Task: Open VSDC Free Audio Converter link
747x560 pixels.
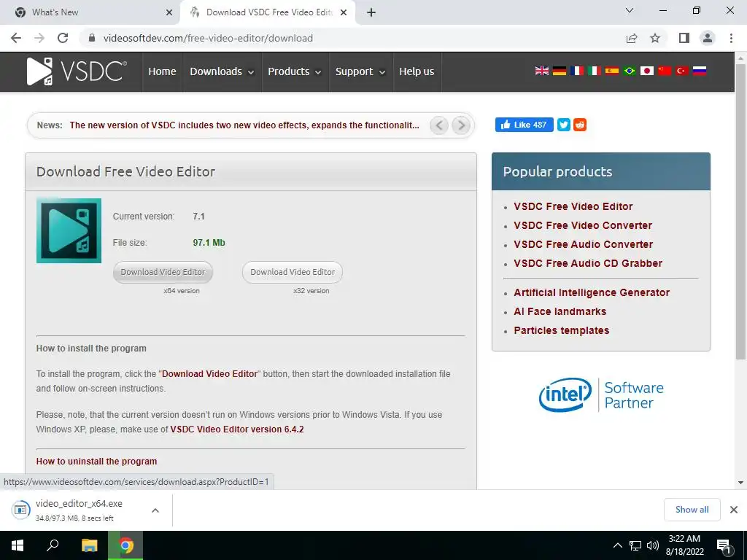Action: click(x=583, y=244)
